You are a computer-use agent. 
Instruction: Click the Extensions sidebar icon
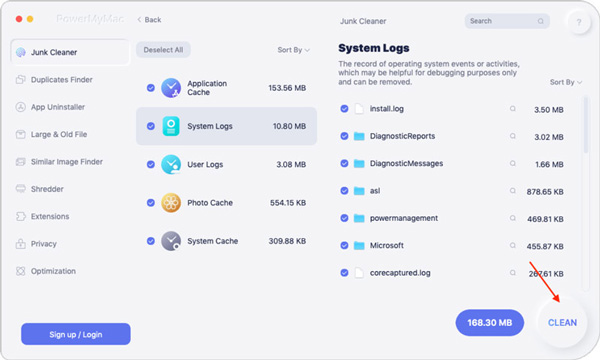20,217
